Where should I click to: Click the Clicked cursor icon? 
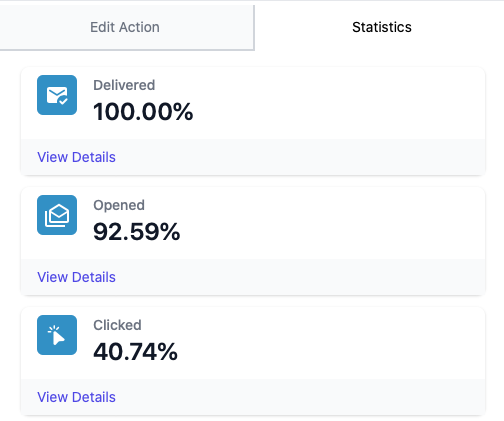pos(57,335)
